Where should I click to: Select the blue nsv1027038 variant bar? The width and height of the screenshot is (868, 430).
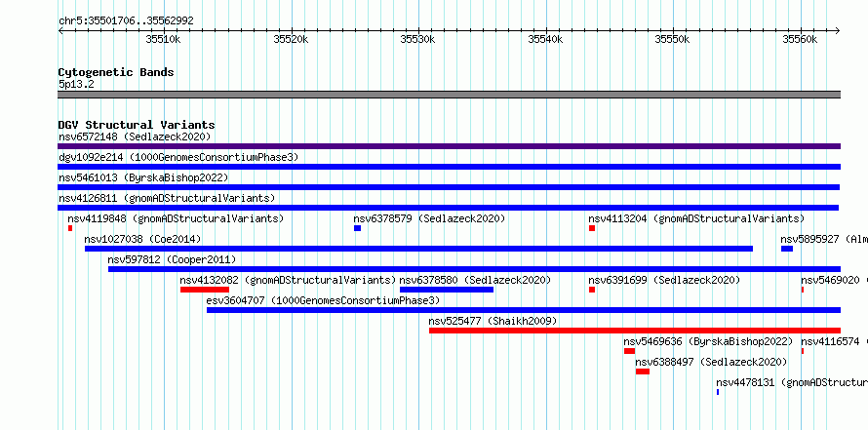tap(418, 249)
